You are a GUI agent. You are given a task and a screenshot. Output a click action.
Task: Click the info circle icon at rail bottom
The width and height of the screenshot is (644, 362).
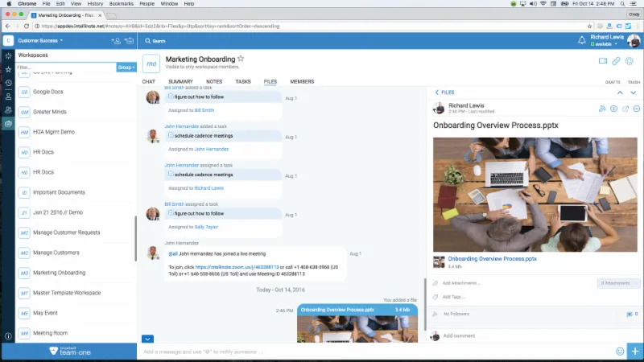[x=8, y=335]
